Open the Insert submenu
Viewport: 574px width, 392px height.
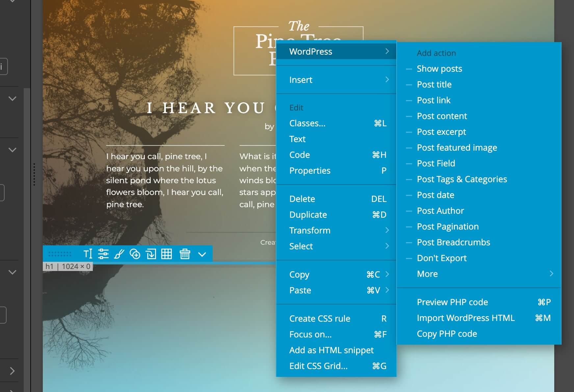click(x=336, y=80)
